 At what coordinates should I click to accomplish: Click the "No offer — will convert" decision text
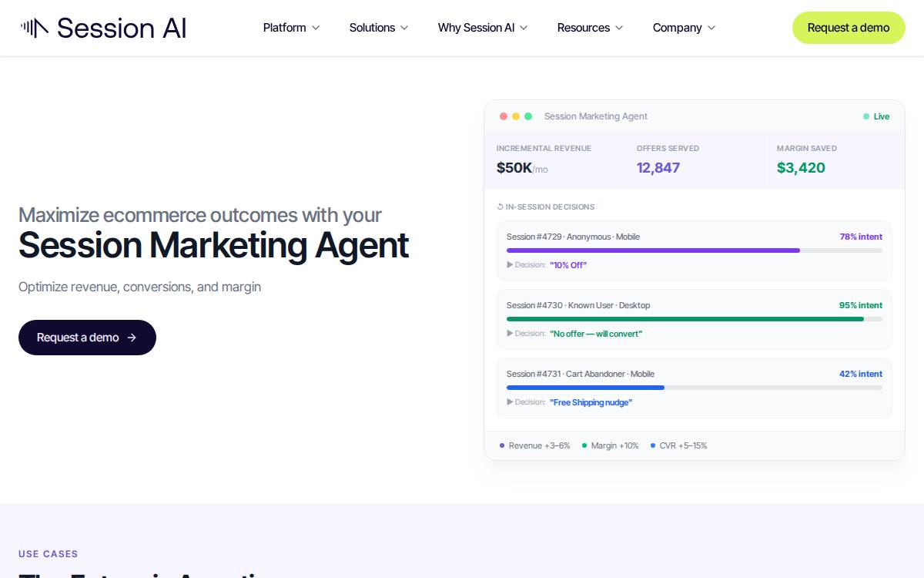click(596, 334)
